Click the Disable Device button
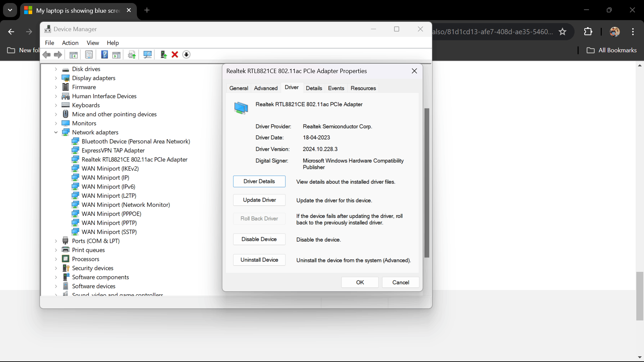Image resolution: width=644 pixels, height=362 pixels. [259, 239]
